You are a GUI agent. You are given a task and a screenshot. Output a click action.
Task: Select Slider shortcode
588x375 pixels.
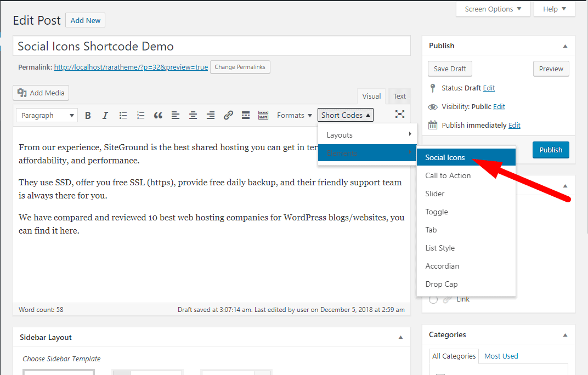[x=466, y=194]
